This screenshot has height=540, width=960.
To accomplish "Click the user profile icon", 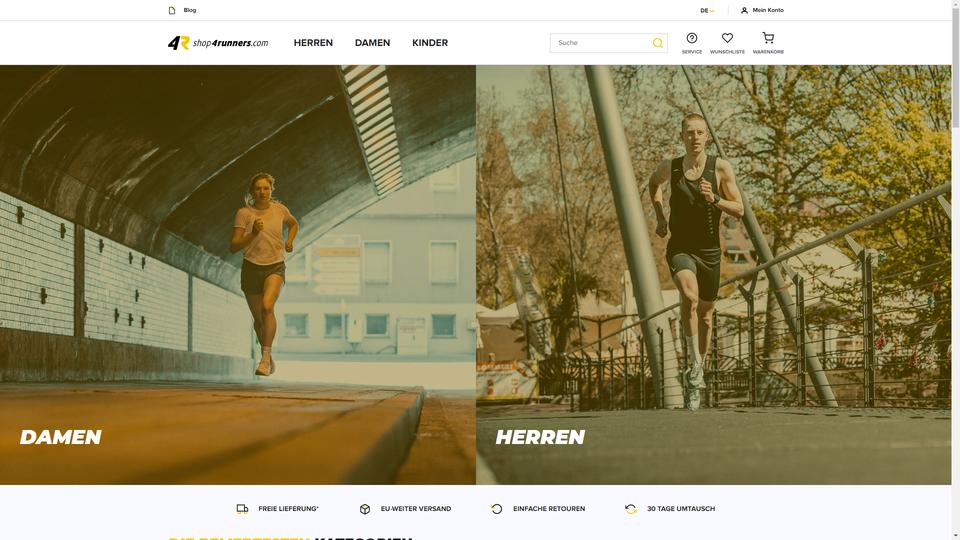I will coord(744,10).
